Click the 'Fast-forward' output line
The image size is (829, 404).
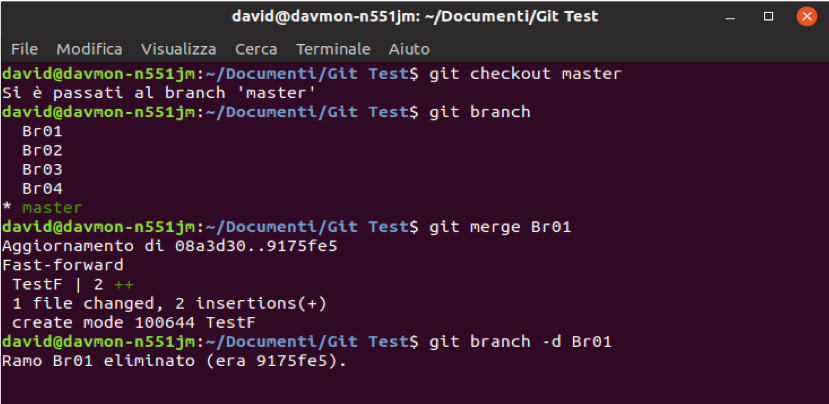coord(62,265)
